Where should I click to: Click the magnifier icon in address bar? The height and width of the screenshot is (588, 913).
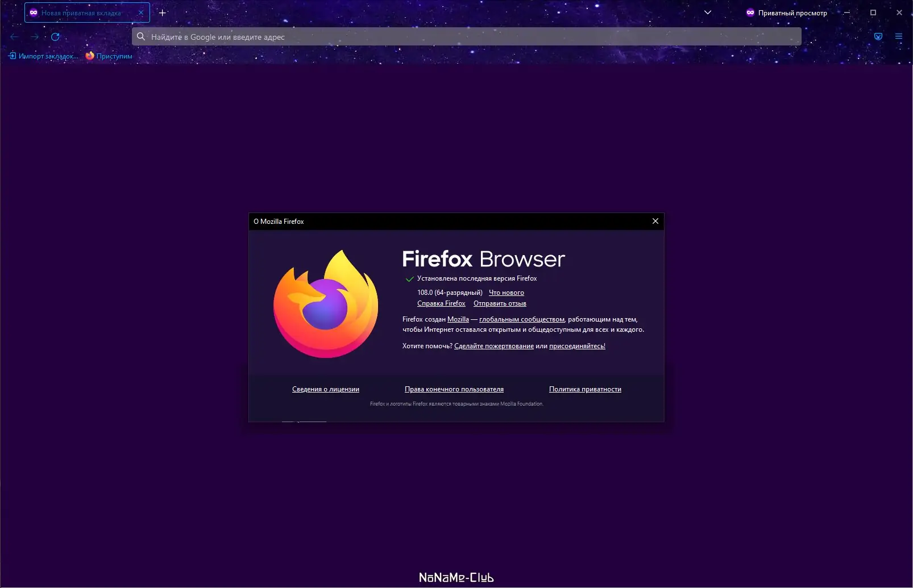pos(141,37)
